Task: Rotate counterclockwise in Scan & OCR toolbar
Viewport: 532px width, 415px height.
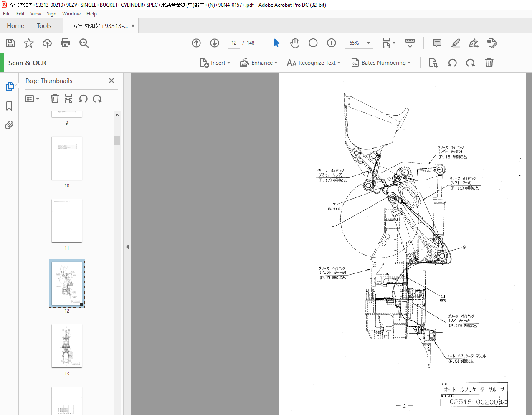Action: pyautogui.click(x=452, y=63)
